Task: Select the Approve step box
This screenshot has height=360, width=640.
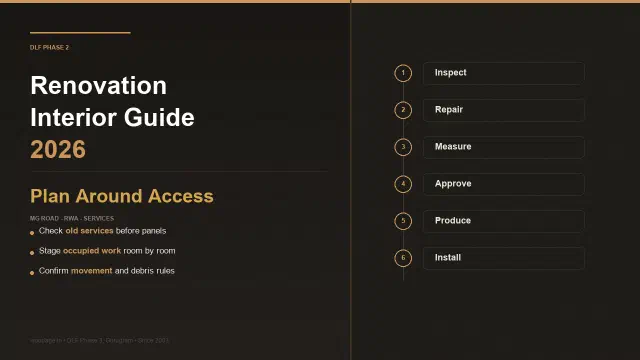Action: point(504,184)
